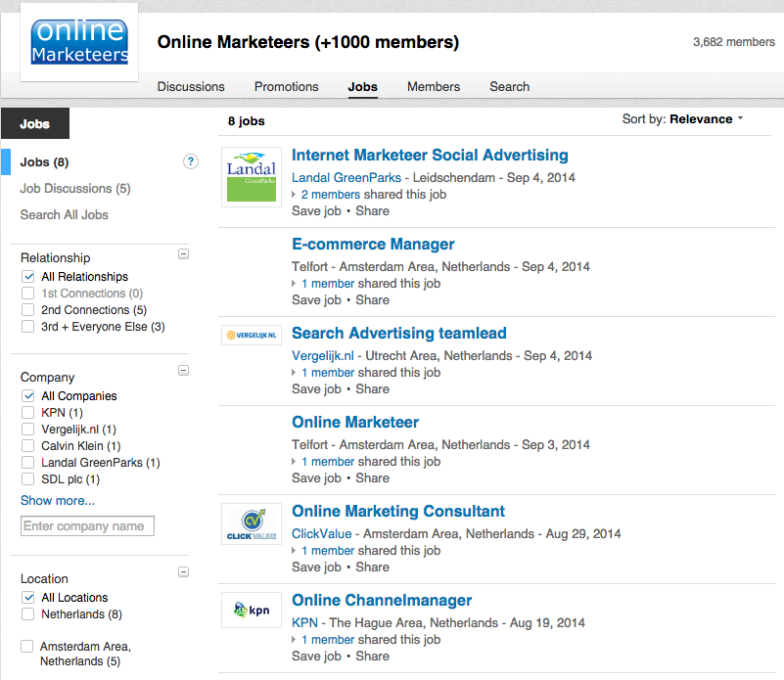Save the Search Advertising teamlead job

[x=316, y=389]
